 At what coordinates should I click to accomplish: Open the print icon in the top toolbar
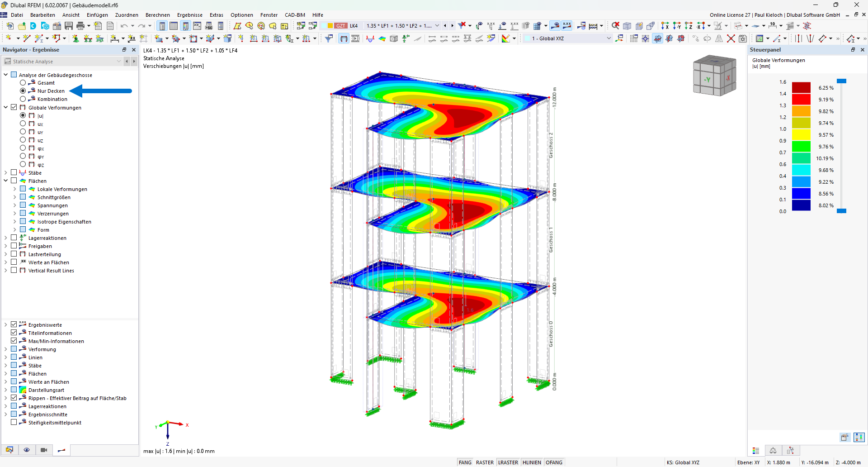(x=80, y=26)
